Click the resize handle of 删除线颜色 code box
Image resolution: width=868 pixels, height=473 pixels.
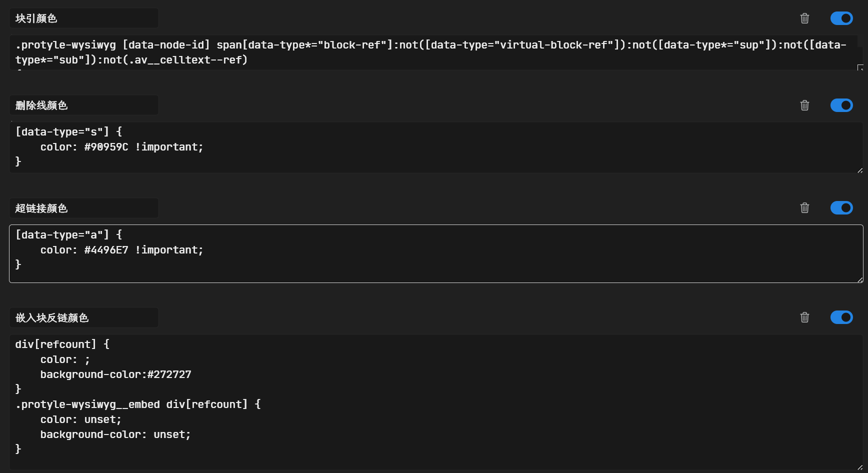point(860,170)
